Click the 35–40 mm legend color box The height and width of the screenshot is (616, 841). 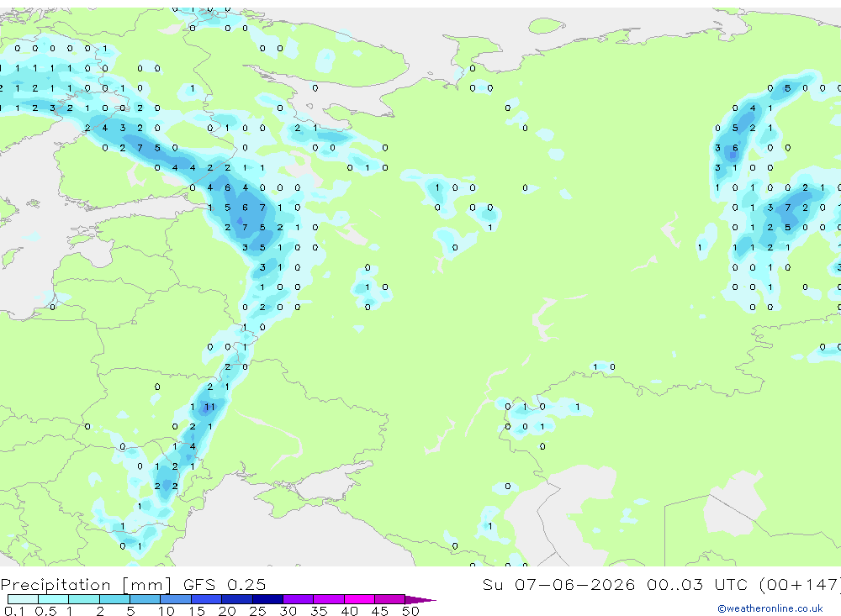(x=329, y=599)
